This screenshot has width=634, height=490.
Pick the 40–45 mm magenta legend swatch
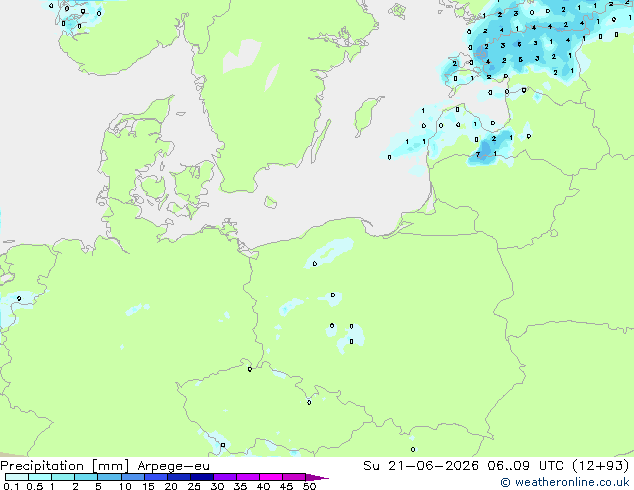[x=271, y=477]
